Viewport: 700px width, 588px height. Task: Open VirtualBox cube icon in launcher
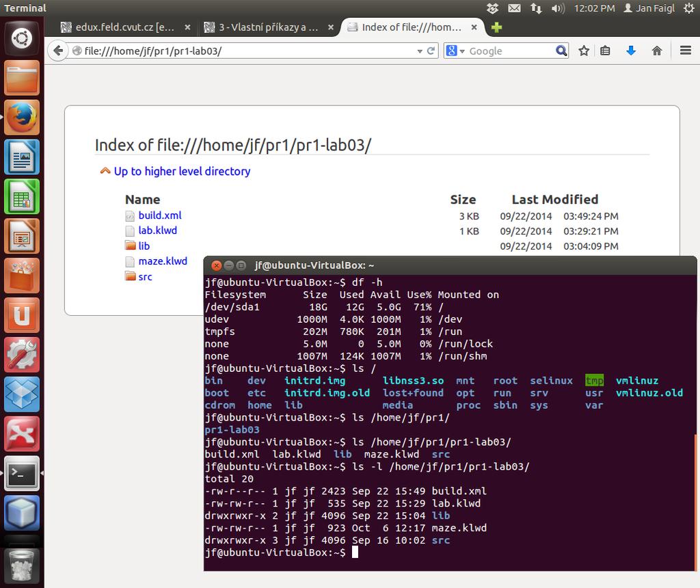tap(21, 513)
